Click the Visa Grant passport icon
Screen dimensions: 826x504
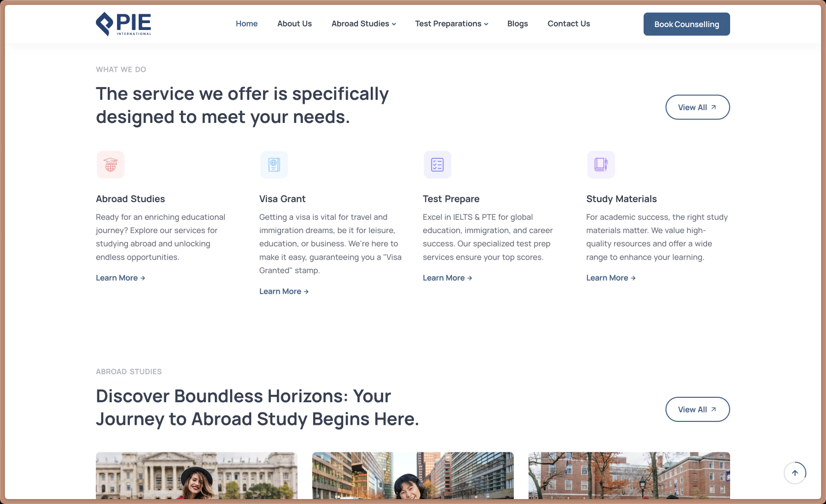point(274,164)
